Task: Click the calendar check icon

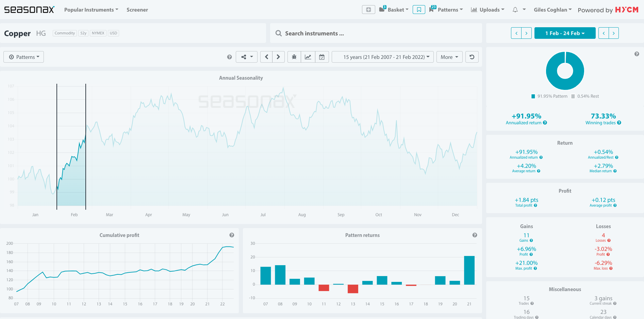Action: (322, 57)
